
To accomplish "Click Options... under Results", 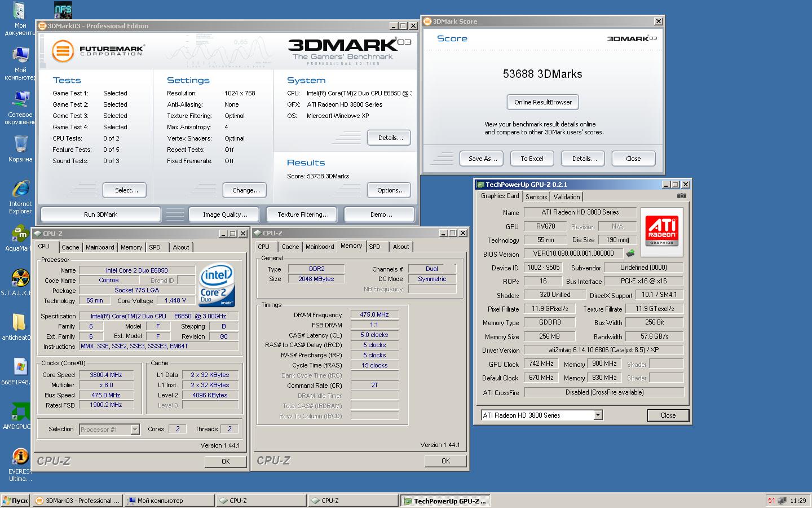I will coord(389,190).
